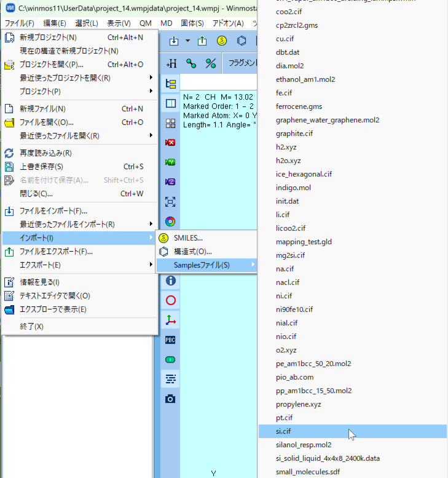Click the red circle sidebar icon
This screenshot has width=448, height=478.
171,300
